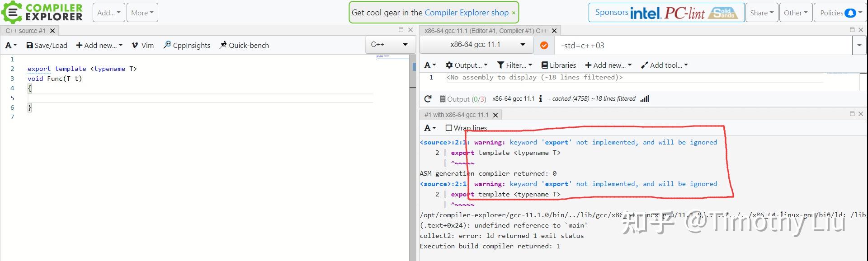Open code in CppInsights
Viewport: 868px width, 261px height.
pos(187,45)
